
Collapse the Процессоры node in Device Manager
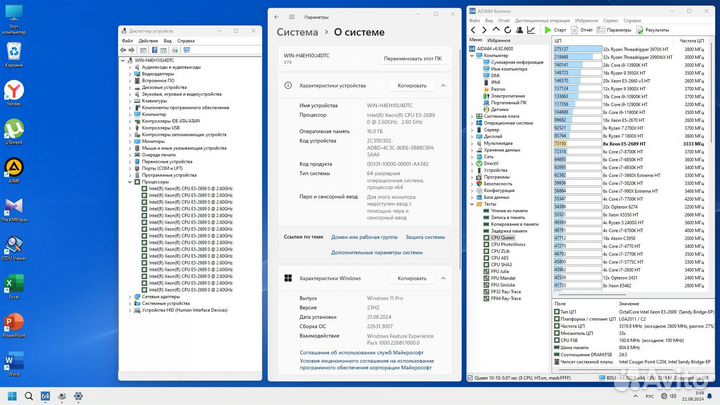(x=130, y=182)
